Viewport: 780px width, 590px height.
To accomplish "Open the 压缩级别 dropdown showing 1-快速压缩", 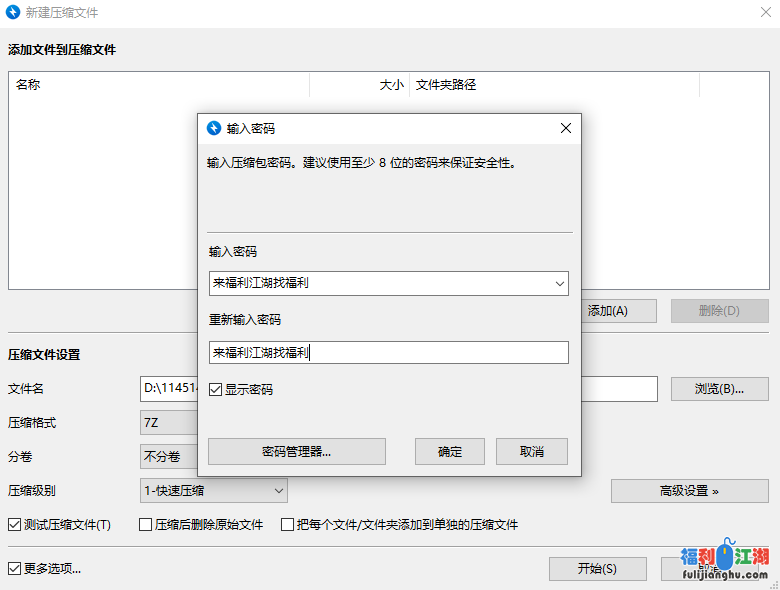I will 214,490.
